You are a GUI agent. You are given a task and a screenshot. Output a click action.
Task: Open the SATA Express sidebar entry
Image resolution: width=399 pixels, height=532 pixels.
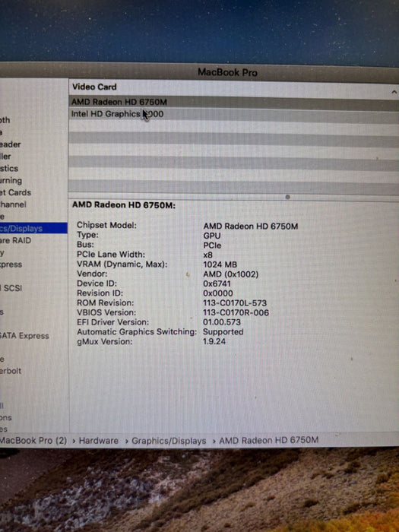click(24, 336)
